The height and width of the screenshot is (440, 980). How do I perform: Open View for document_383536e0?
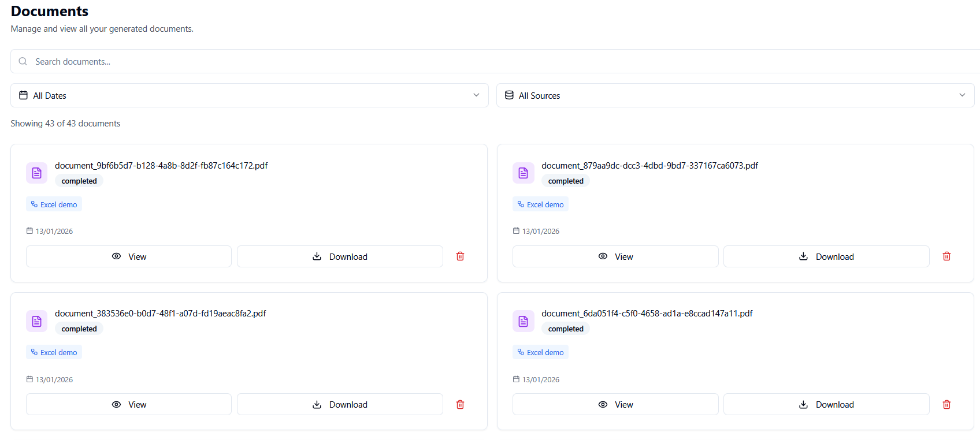pyautogui.click(x=129, y=405)
